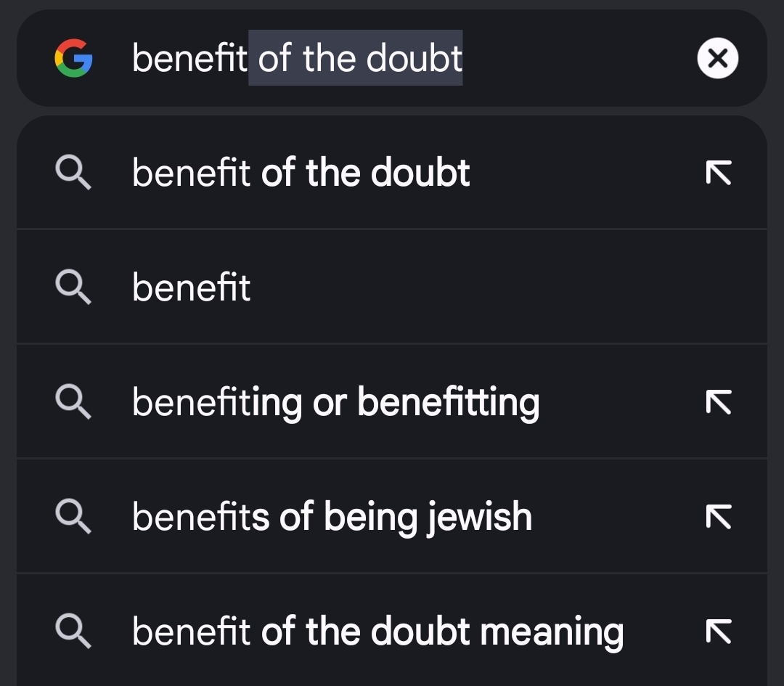784x686 pixels.
Task: Click the Google logo icon
Action: click(73, 58)
